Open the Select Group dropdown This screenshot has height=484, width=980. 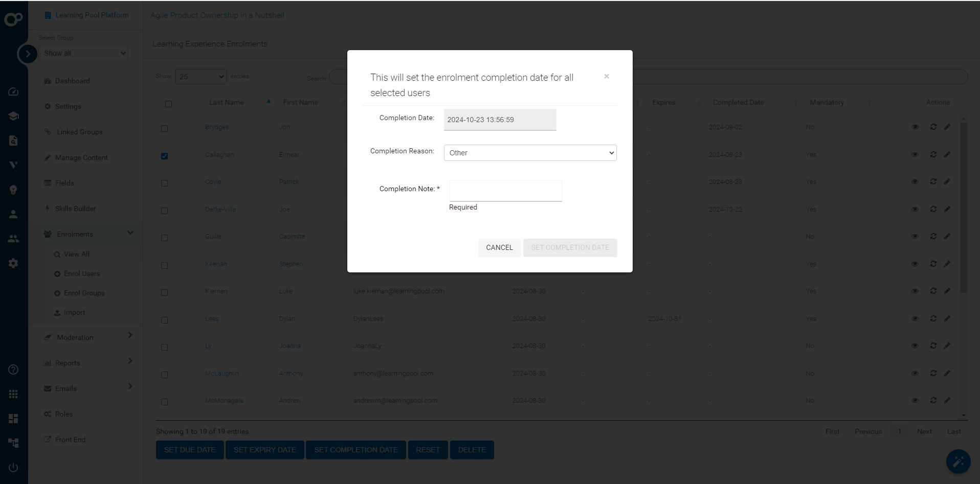[x=83, y=53]
